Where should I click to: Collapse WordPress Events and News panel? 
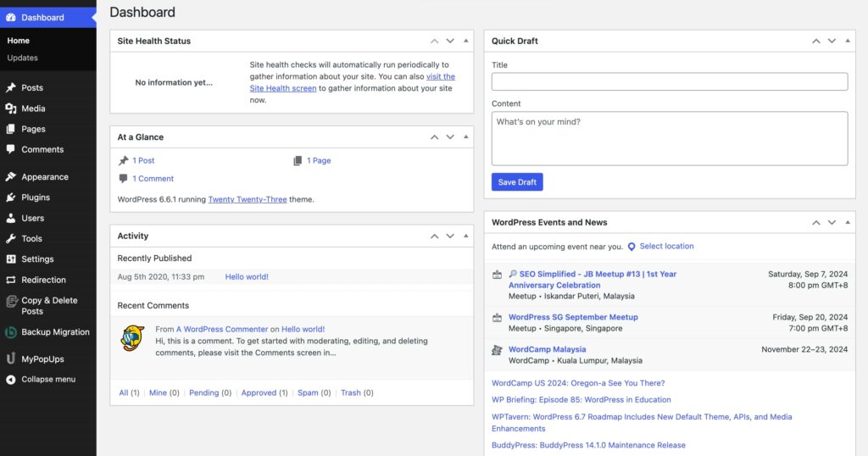848,222
